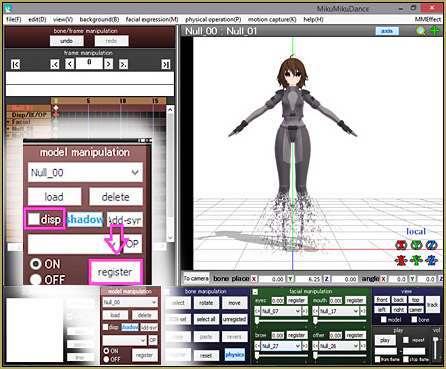
Task: Open the Null_00 model dropdown
Action: [x=85, y=172]
